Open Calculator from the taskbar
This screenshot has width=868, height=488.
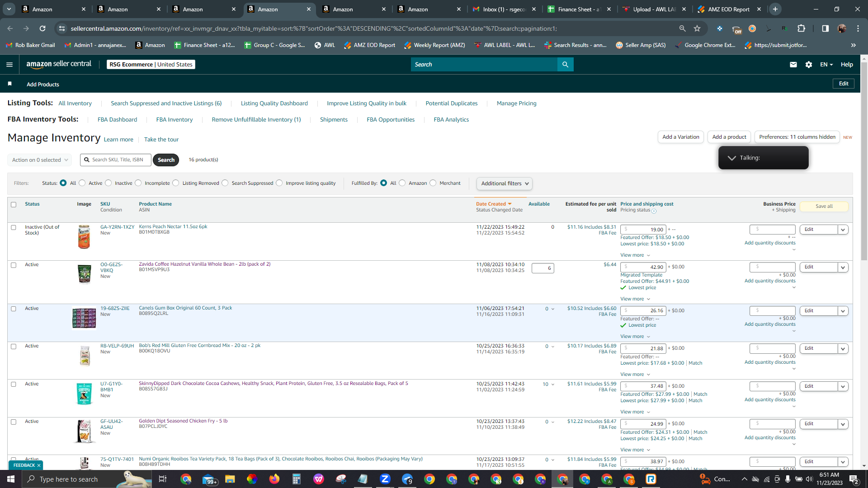pyautogui.click(x=297, y=479)
